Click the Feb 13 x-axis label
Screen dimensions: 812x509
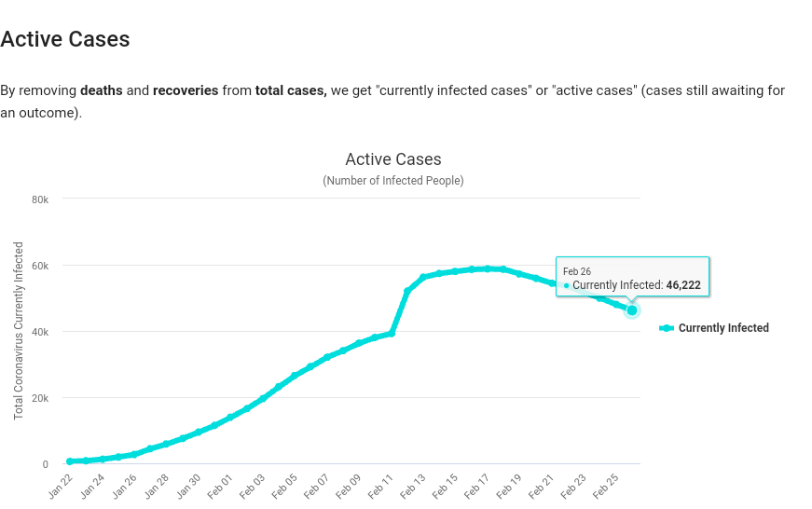(x=413, y=487)
